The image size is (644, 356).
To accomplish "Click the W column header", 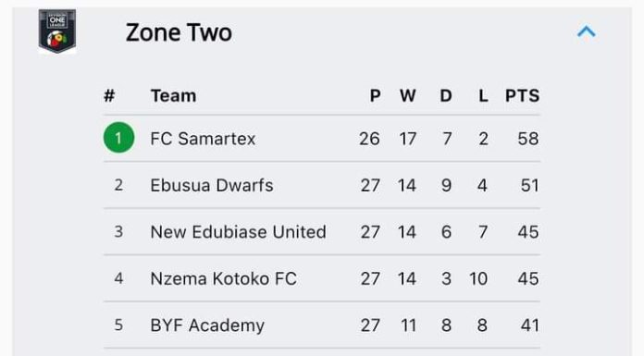I will 408,95.
